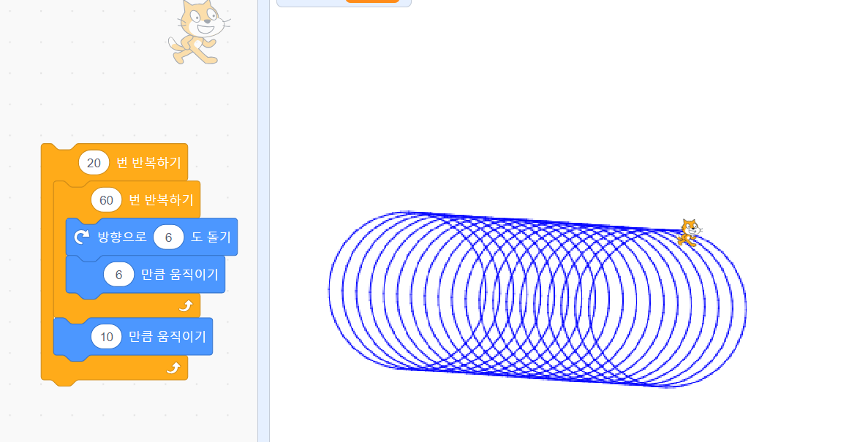868x442 pixels.
Task: Select the 10 value in the '10 만큼 움직이기' block
Action: (106, 336)
